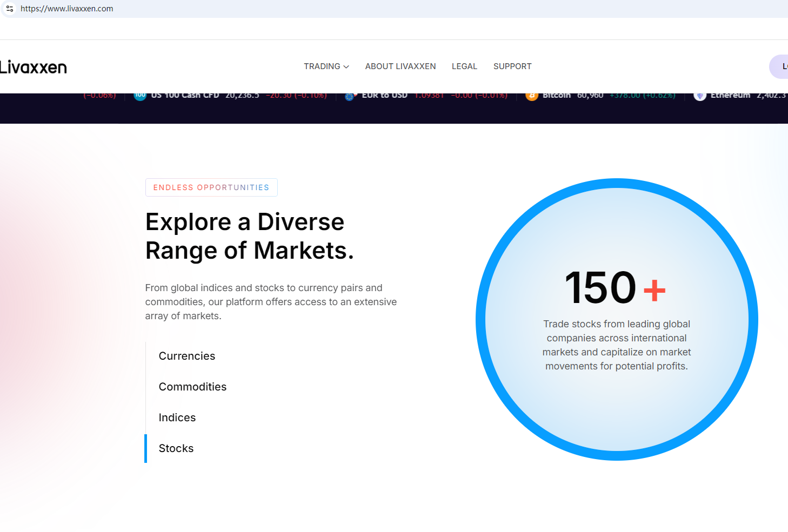Screen dimensions: 788x532
Task: Select the Stocks market tab
Action: click(176, 448)
